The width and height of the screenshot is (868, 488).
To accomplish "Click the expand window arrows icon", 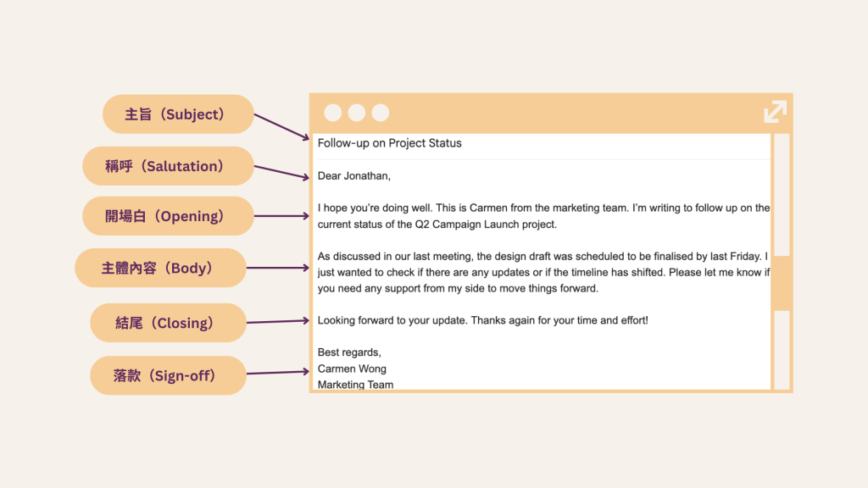I will click(775, 112).
